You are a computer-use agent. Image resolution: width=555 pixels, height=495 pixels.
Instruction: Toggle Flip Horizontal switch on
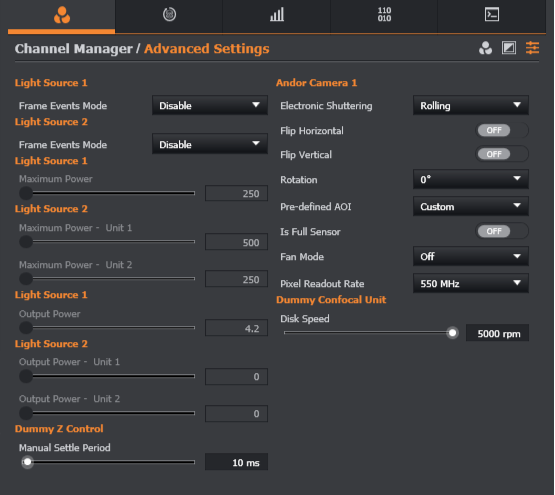(502, 130)
